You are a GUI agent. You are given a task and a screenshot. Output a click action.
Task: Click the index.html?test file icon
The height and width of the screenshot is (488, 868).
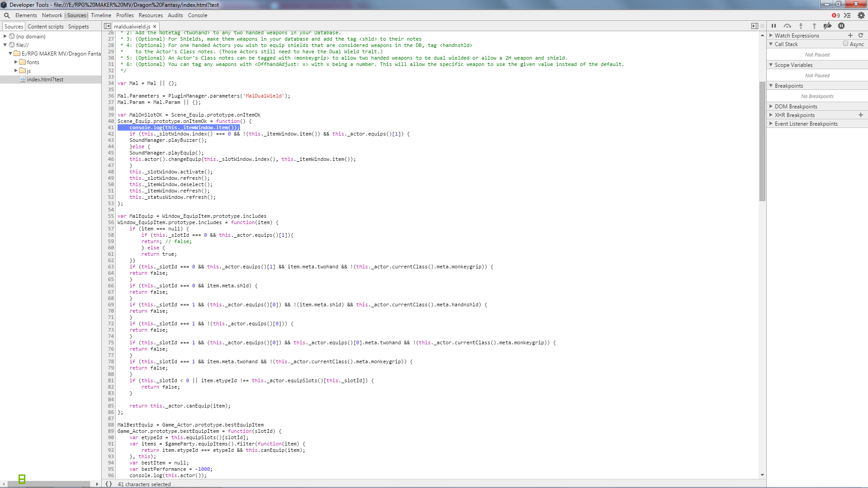click(x=23, y=80)
